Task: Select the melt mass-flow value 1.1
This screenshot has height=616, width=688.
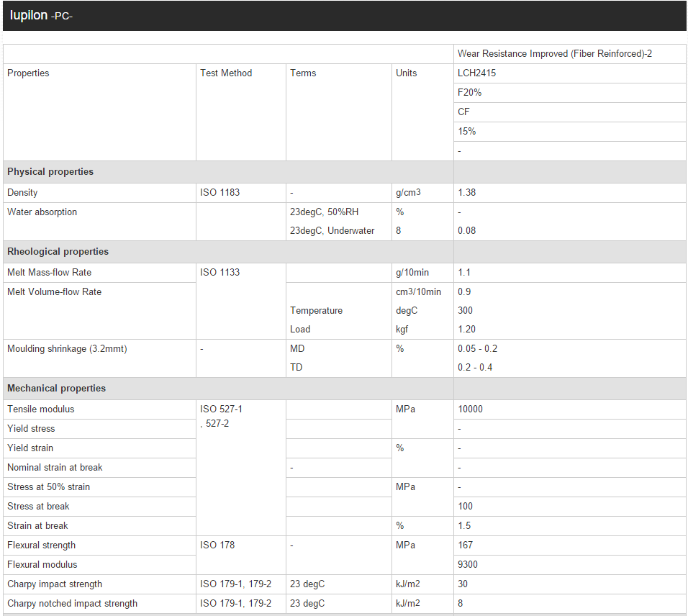Action: 464,272
